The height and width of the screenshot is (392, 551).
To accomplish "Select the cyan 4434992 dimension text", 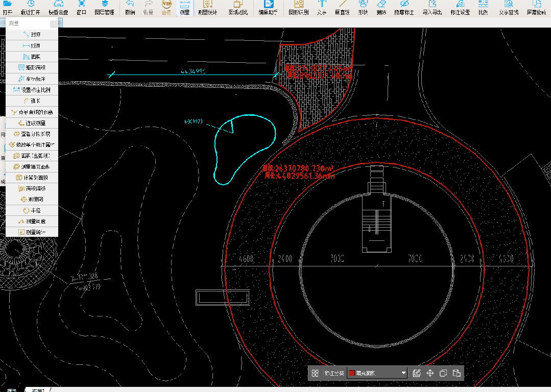I will click(193, 71).
